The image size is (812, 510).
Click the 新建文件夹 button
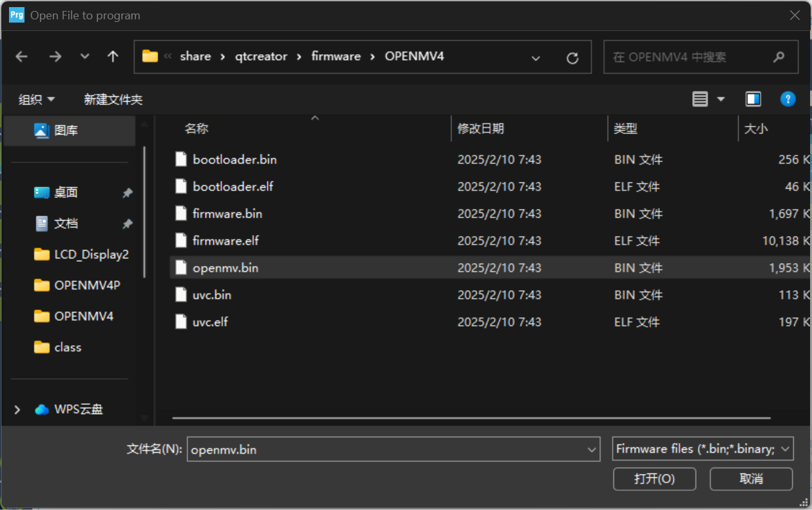[113, 99]
